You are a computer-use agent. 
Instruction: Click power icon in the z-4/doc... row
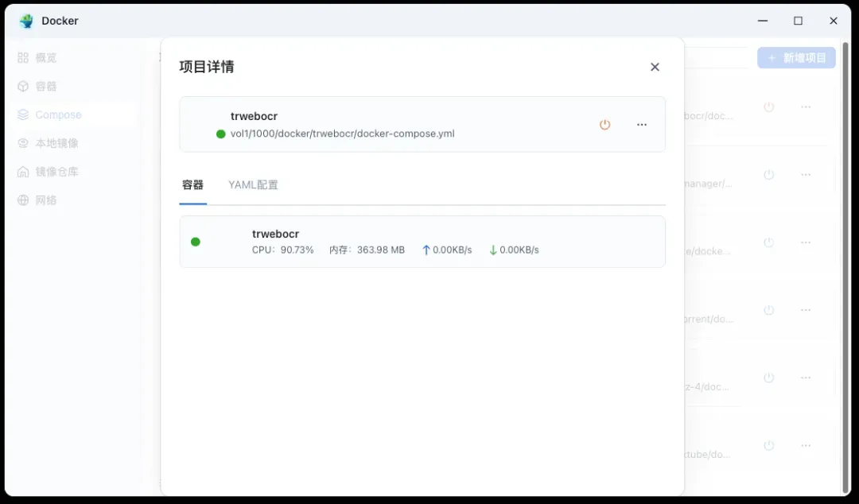(769, 378)
